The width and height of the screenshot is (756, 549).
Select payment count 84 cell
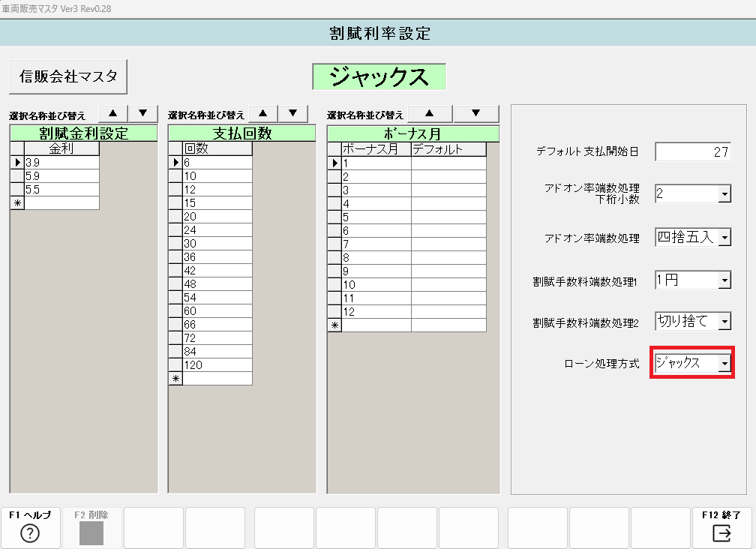[x=217, y=352]
